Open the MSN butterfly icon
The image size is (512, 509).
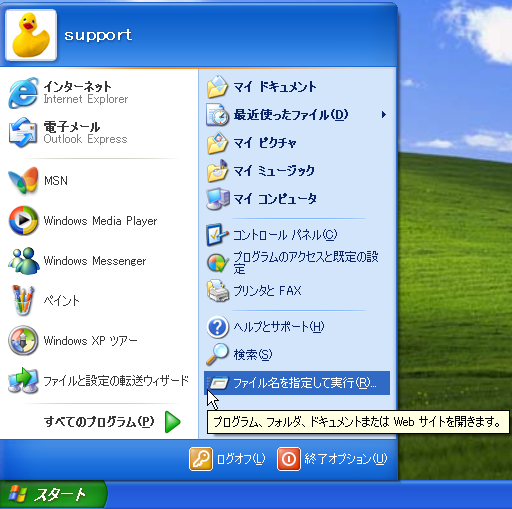click(x=23, y=180)
